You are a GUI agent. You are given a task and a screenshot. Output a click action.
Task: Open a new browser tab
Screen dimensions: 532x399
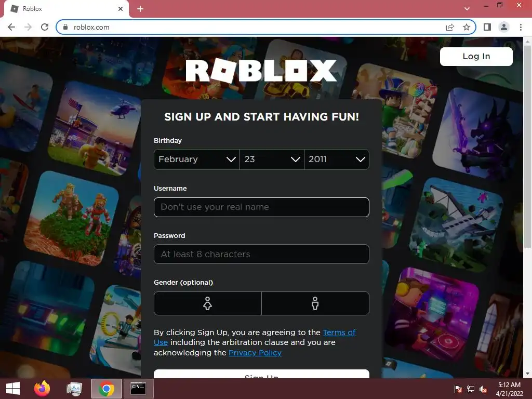point(140,9)
